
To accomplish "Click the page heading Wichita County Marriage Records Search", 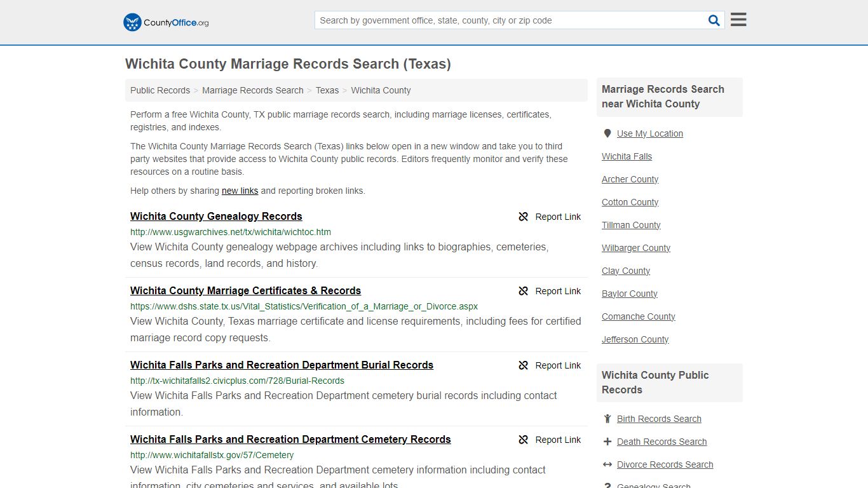I will pos(288,64).
